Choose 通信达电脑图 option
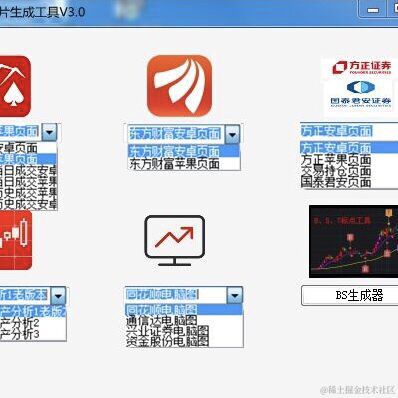Viewport: 398px width, 398px height. tap(184, 321)
